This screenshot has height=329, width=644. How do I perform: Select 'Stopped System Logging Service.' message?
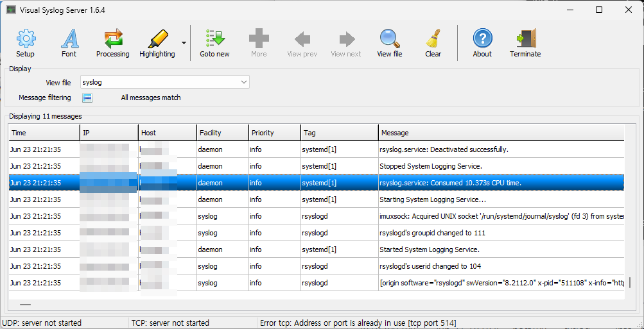[430, 166]
